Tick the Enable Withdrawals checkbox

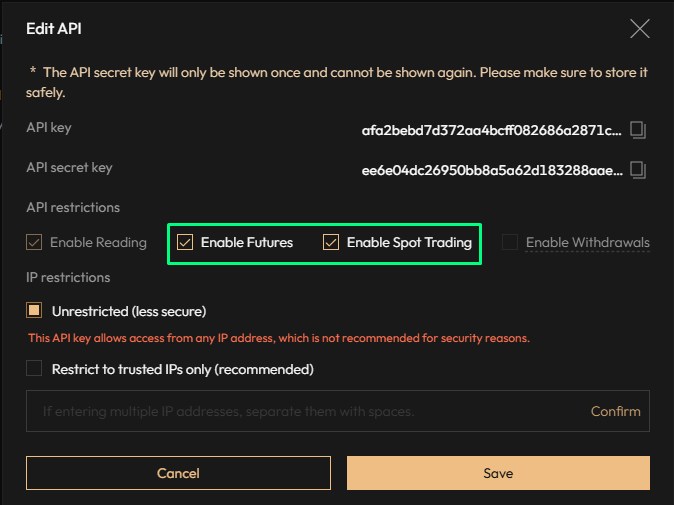click(510, 242)
